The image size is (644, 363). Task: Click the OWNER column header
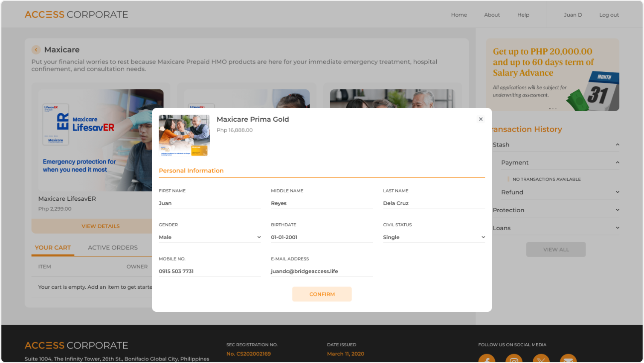coord(137,266)
